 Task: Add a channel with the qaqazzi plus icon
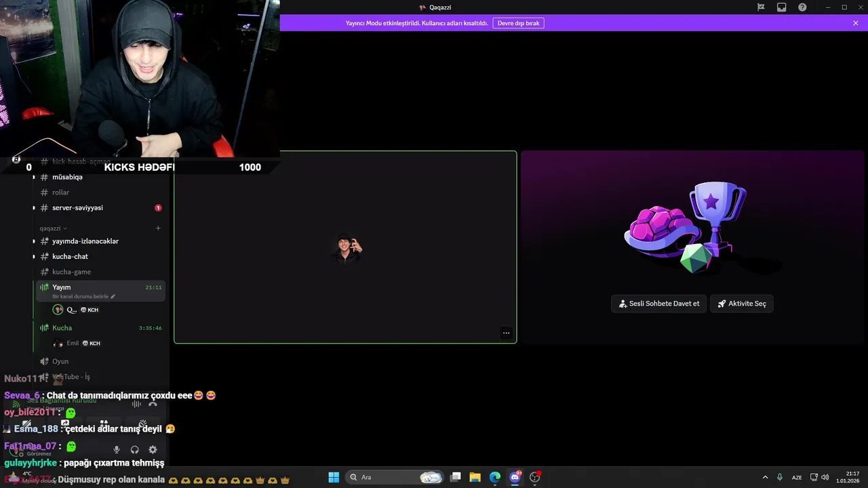click(x=158, y=228)
